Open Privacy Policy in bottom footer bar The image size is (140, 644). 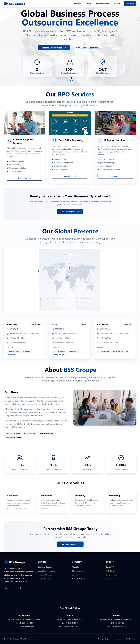pos(103,639)
